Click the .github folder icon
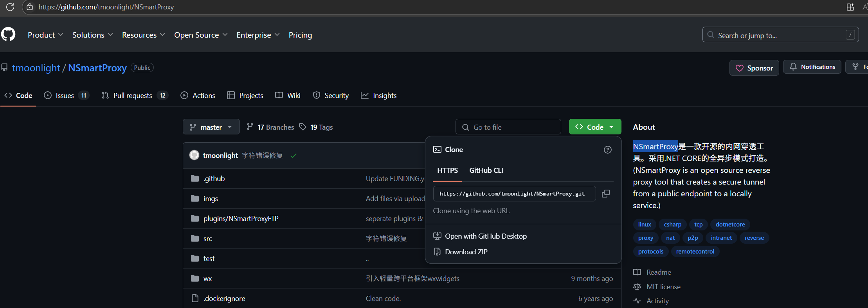 click(195, 179)
